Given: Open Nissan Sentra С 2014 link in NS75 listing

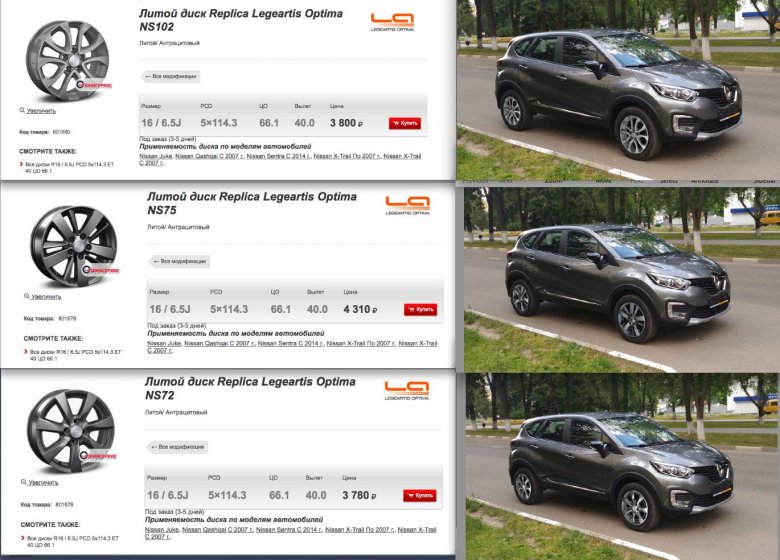Looking at the screenshot, I should (x=290, y=343).
